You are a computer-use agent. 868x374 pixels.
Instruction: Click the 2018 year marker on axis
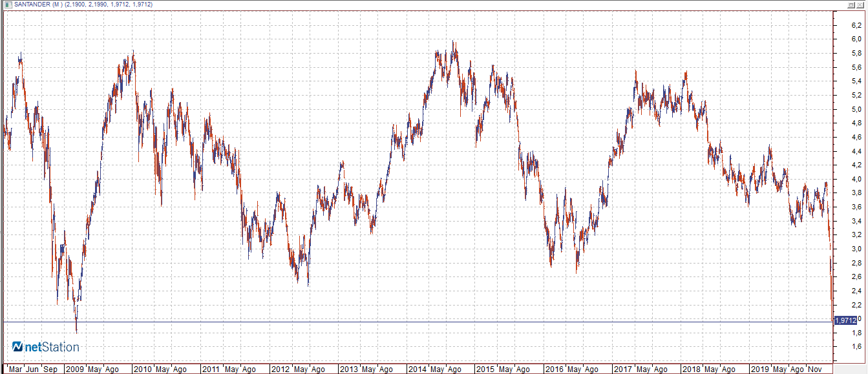[692, 369]
